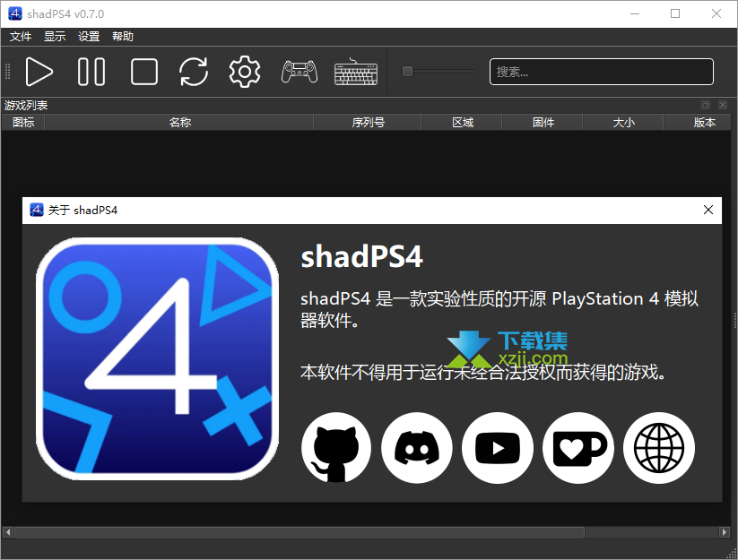The height and width of the screenshot is (560, 738).
Task: Refresh the game list
Action: (194, 72)
